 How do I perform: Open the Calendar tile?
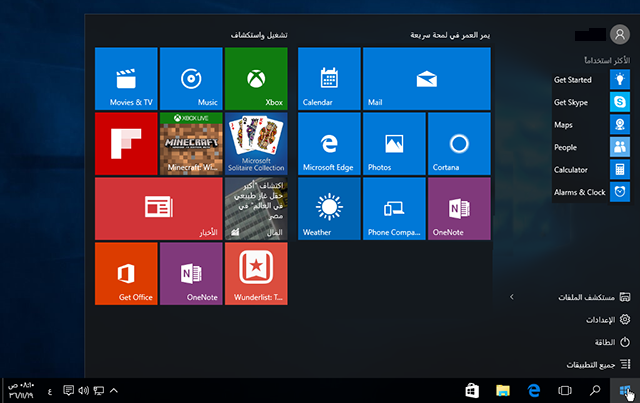coord(329,79)
